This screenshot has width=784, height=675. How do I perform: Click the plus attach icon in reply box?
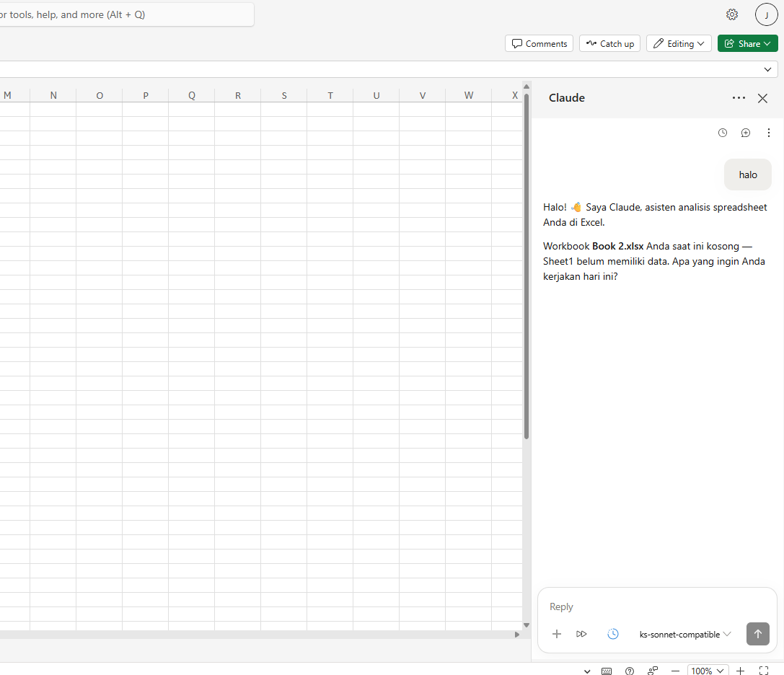click(x=557, y=634)
